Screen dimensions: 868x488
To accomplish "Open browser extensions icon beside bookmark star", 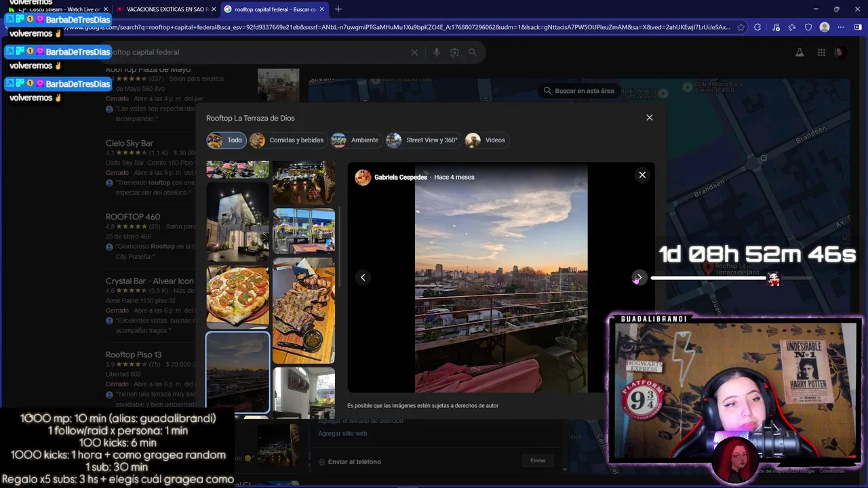I will [757, 27].
